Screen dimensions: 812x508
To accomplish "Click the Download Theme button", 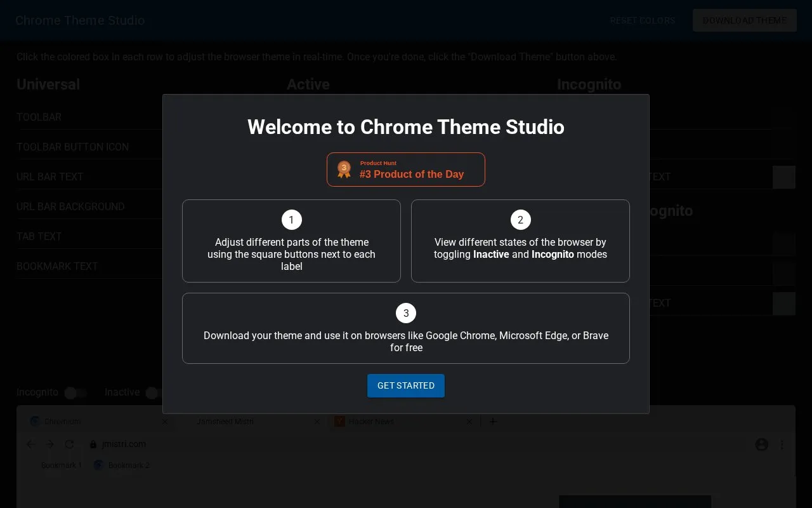I will (745, 20).
